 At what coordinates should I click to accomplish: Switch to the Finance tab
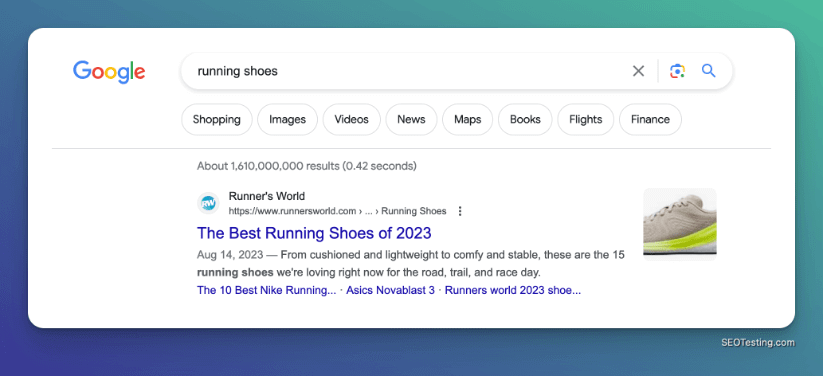650,119
